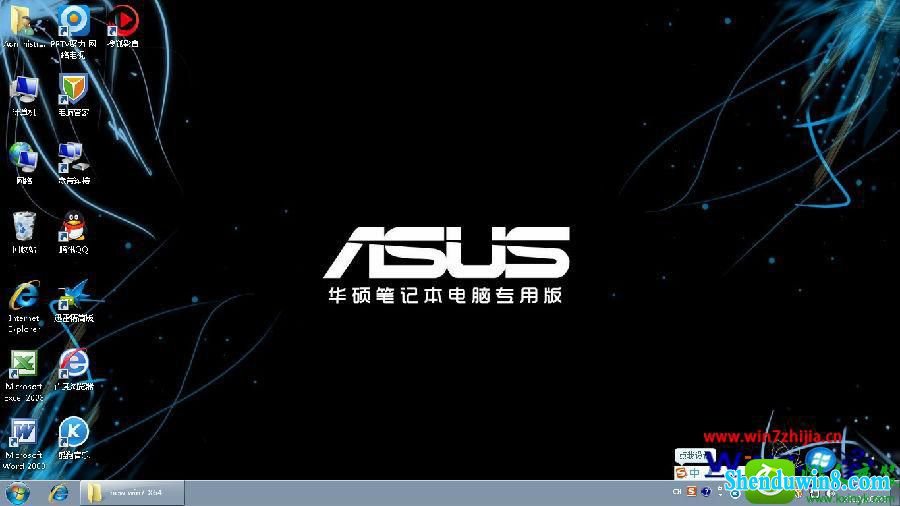Launch the Kugou music blue K shortcut
This screenshot has height=506, width=900.
pos(73,438)
